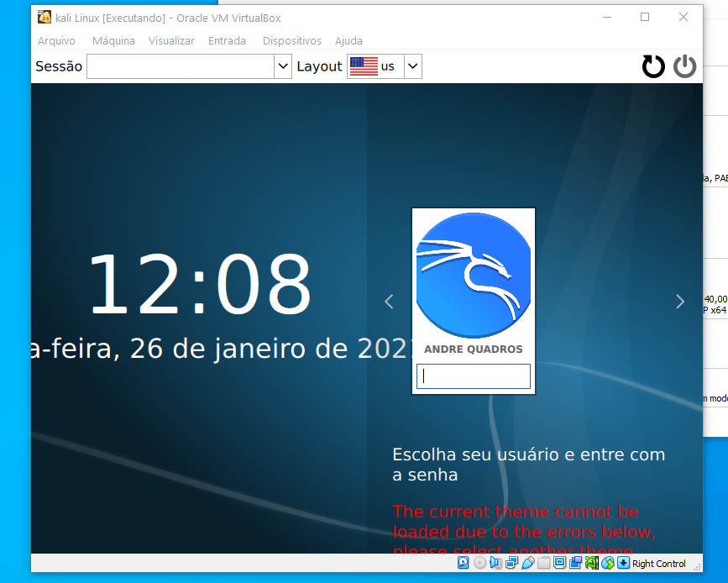Expand the Sessão dropdown arrow
This screenshot has height=583, width=728.
click(283, 66)
